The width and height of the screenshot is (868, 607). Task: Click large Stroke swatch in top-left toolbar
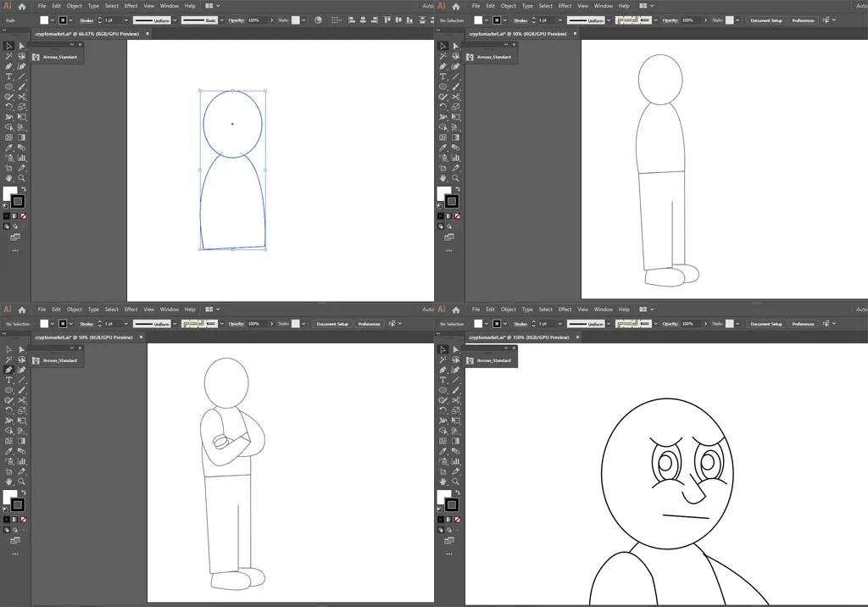point(18,201)
